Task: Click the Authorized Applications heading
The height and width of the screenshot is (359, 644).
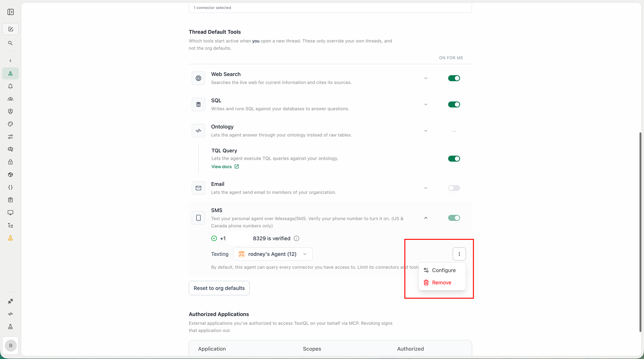Action: click(219, 314)
